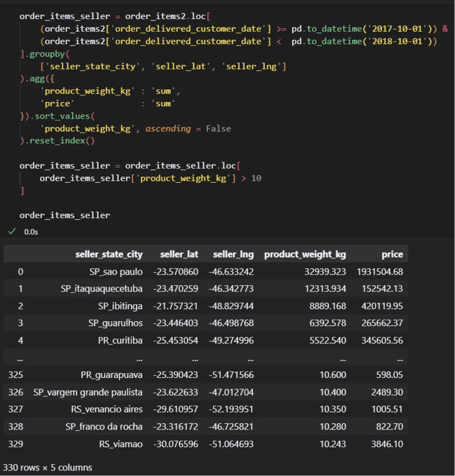Click the threshold number 10 in code
The width and height of the screenshot is (455, 476).
coord(256,178)
